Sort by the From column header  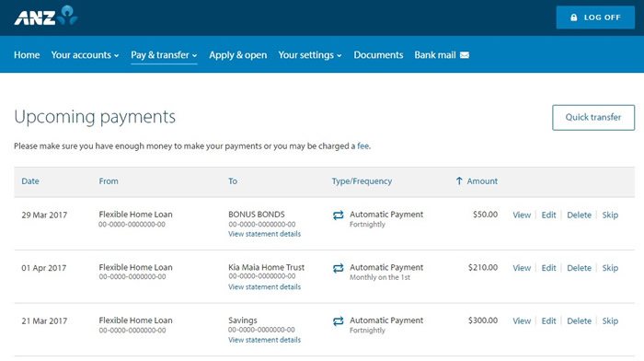(x=109, y=180)
